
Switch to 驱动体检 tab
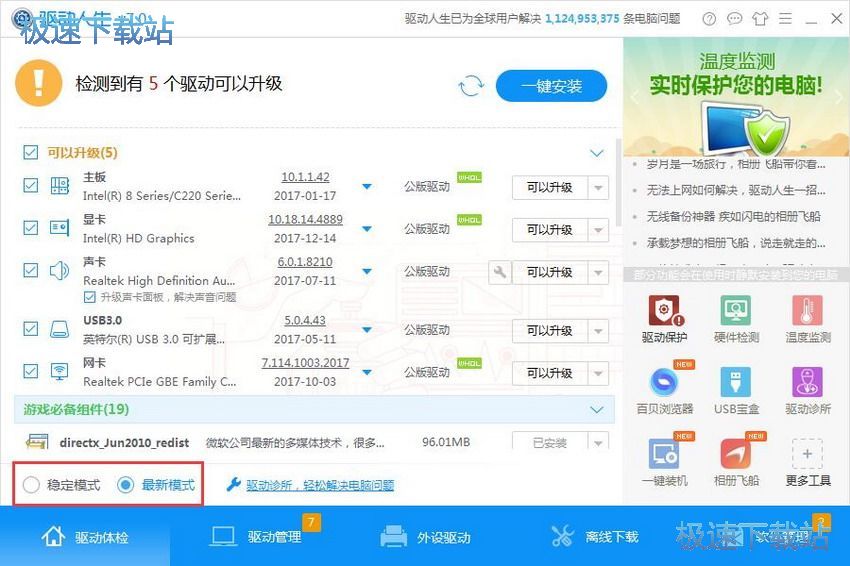(x=85, y=537)
